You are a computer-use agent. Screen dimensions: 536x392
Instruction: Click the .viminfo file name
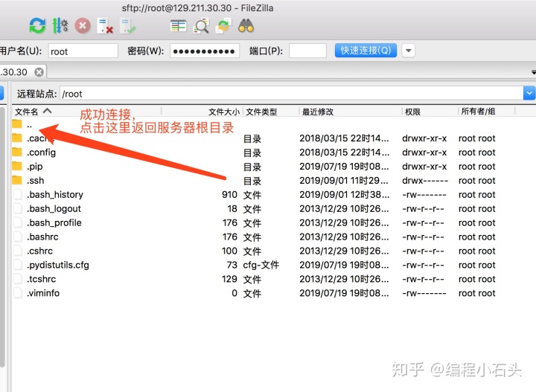point(43,293)
